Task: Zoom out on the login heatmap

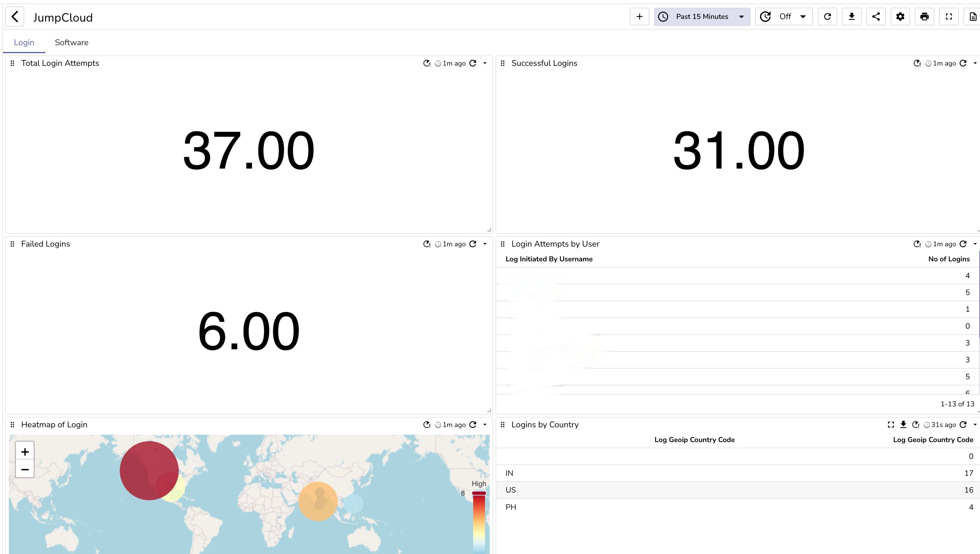Action: tap(25, 470)
